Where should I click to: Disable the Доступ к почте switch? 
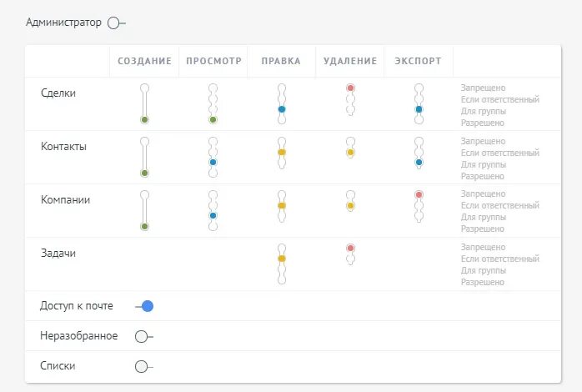click(145, 306)
